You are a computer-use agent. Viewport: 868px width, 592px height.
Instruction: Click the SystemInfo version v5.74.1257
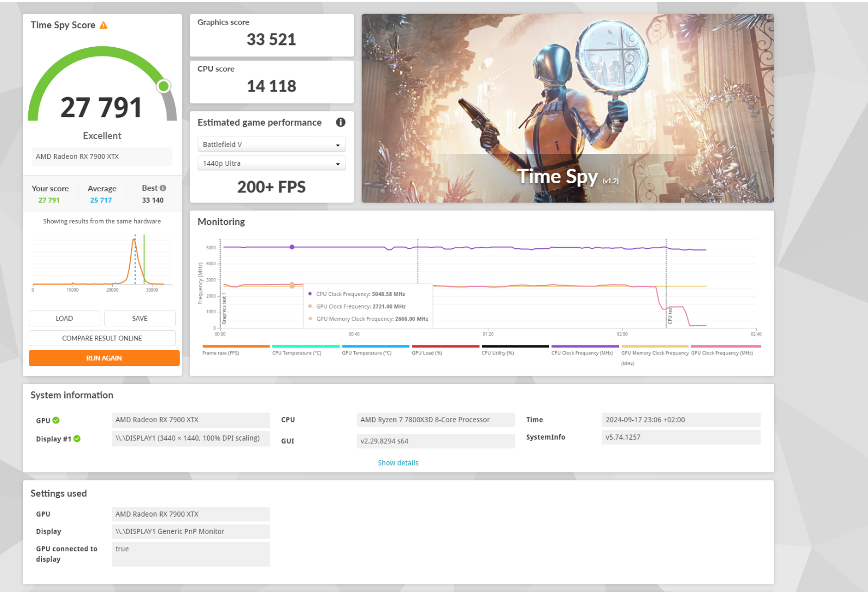pyautogui.click(x=681, y=437)
